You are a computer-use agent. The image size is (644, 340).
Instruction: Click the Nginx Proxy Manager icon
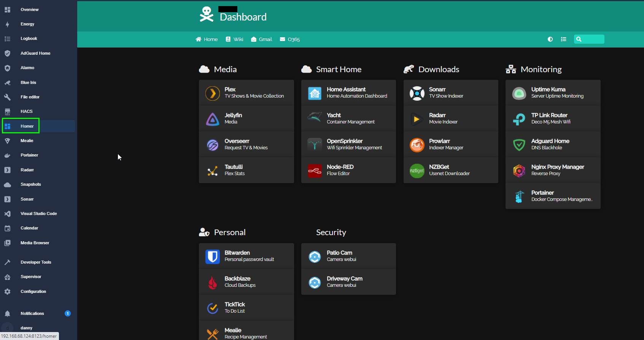click(x=519, y=171)
